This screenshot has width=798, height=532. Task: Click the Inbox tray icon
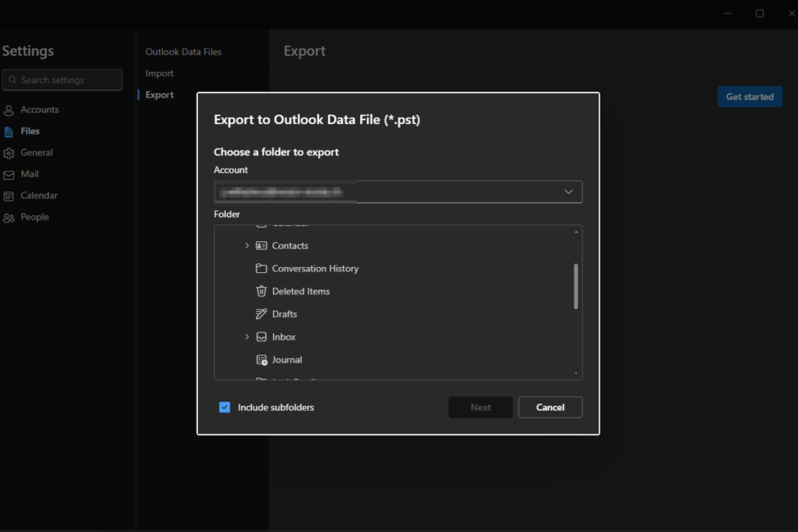(x=261, y=337)
